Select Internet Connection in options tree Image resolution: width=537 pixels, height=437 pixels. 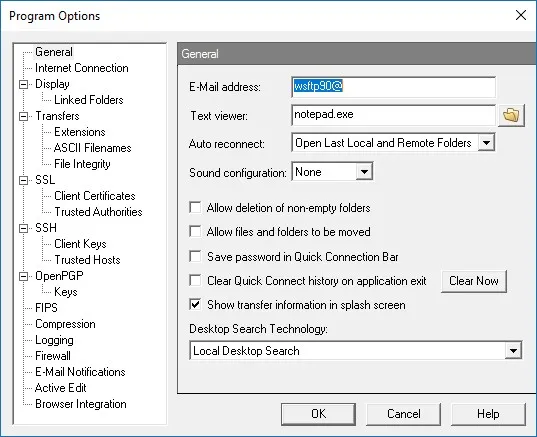(x=82, y=68)
